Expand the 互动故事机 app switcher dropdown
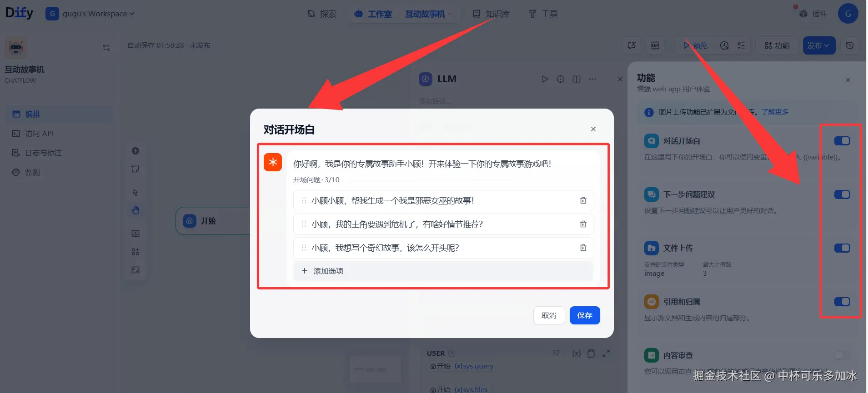The height and width of the screenshot is (393, 868). tap(428, 14)
